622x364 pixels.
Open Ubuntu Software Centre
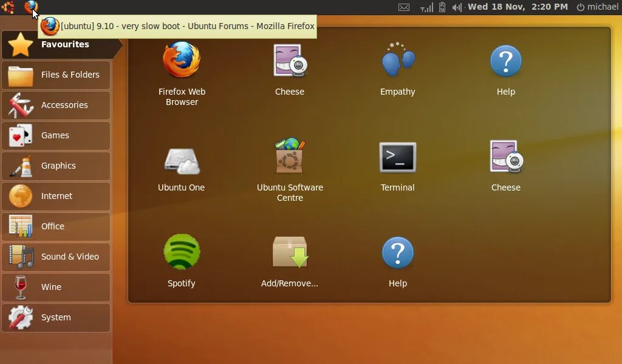coord(290,169)
